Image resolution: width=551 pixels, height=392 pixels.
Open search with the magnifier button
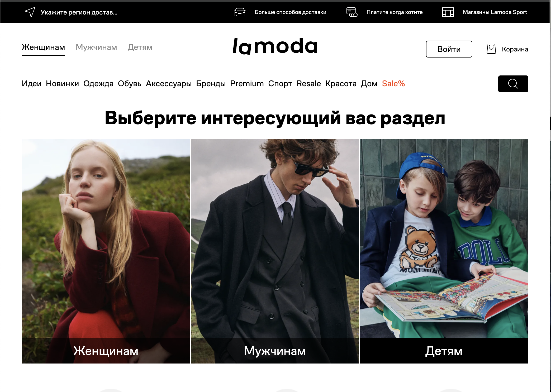pos(513,84)
